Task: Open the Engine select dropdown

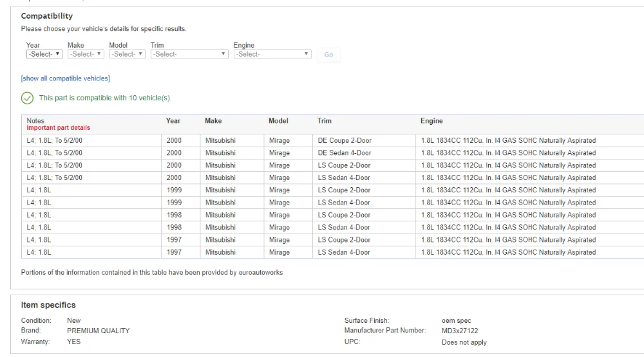Action: (272, 54)
